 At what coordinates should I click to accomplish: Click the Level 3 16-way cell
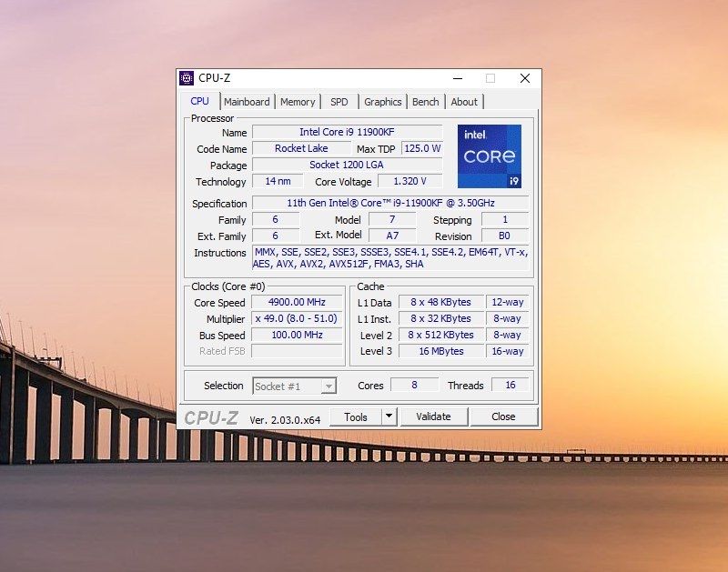[x=508, y=351]
